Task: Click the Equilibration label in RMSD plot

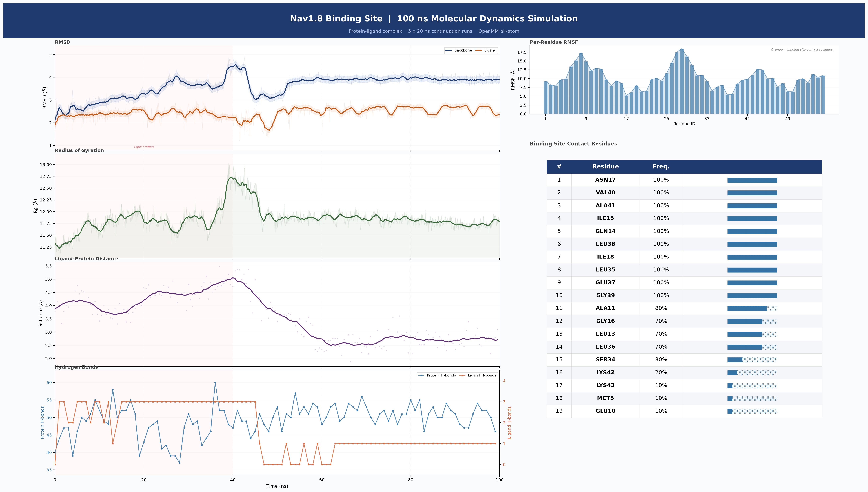Action: tap(144, 147)
